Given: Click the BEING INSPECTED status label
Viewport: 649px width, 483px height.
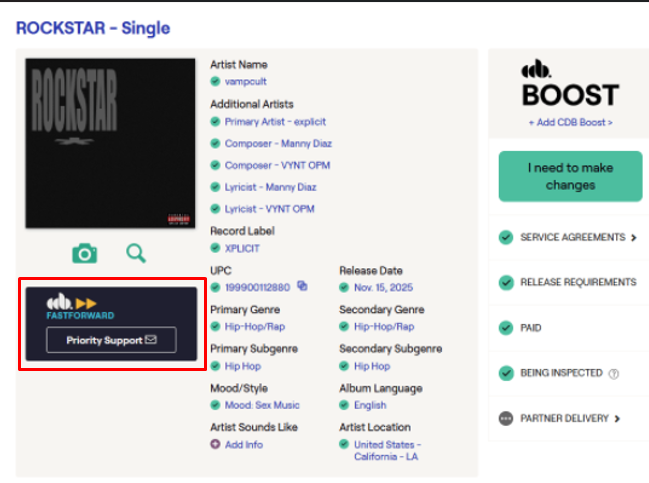Looking at the screenshot, I should pos(561,373).
